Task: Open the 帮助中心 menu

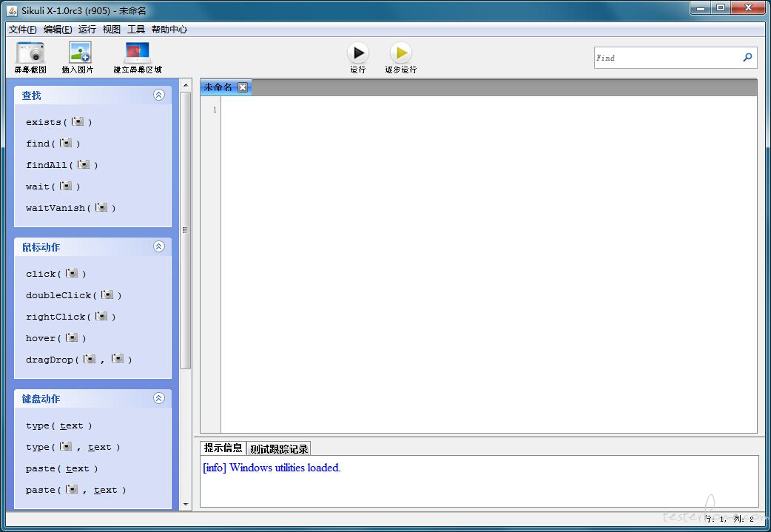Action: 169,30
